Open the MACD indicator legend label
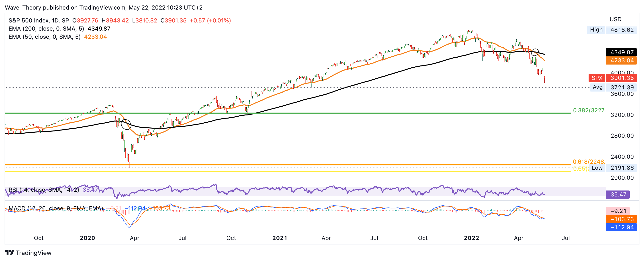This screenshot has height=261, width=644. tap(55, 208)
